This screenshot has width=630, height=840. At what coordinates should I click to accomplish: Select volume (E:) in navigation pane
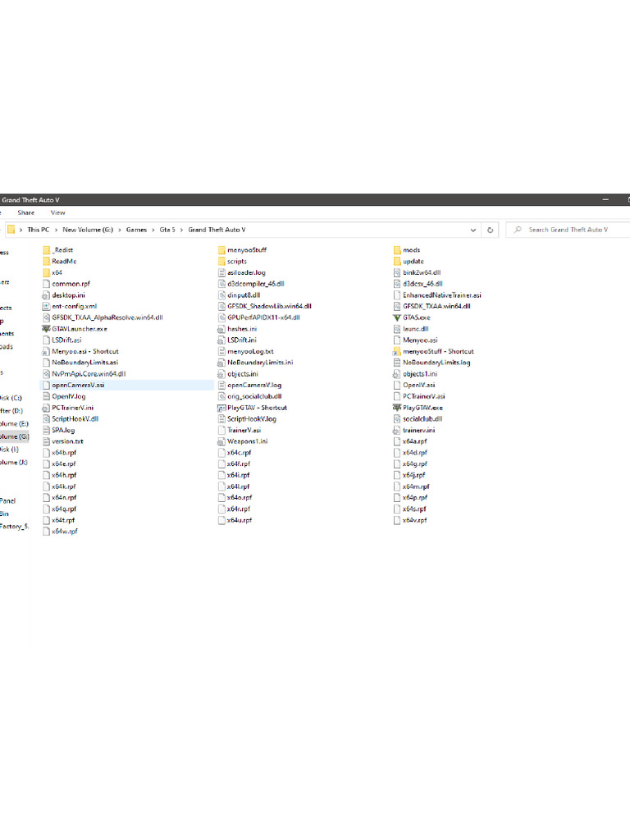click(14, 424)
